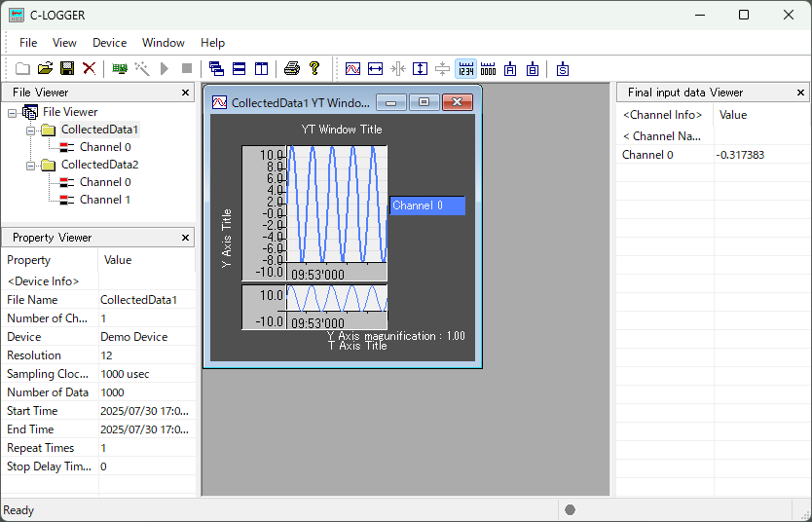Viewport: 812px width, 522px height.
Task: Click the Open file folder icon
Action: tap(45, 68)
